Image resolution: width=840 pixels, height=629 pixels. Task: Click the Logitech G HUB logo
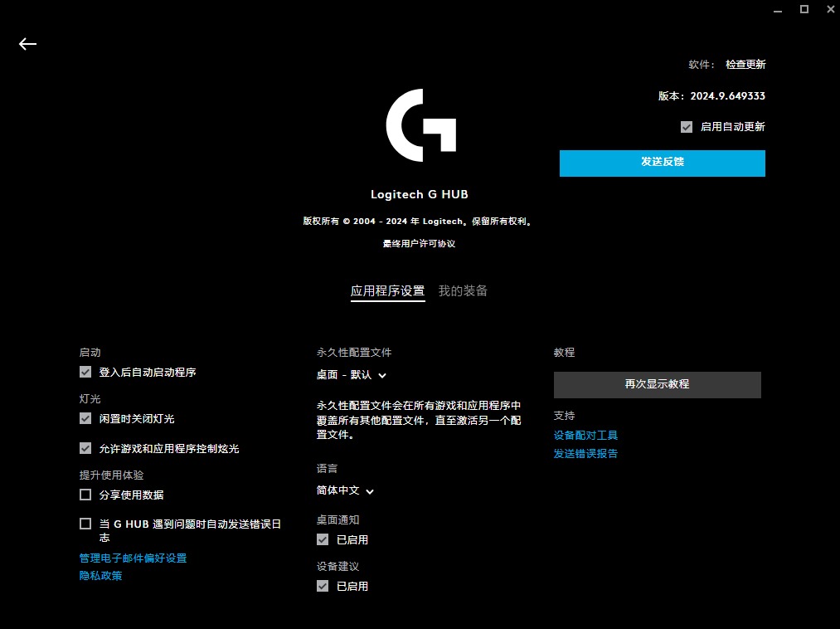point(420,124)
